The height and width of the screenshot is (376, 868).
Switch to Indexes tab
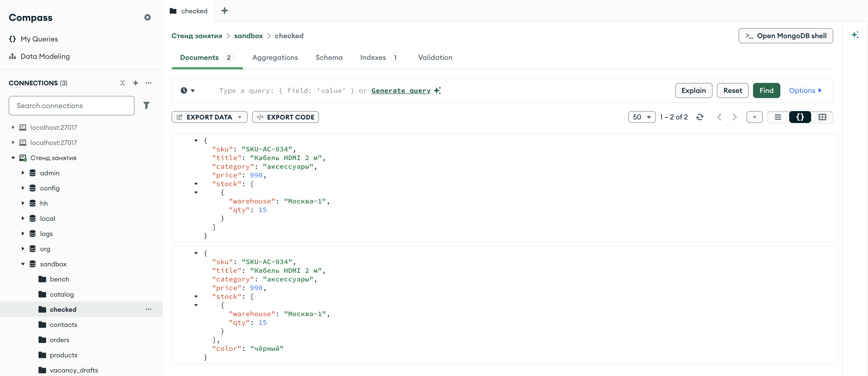tap(380, 57)
